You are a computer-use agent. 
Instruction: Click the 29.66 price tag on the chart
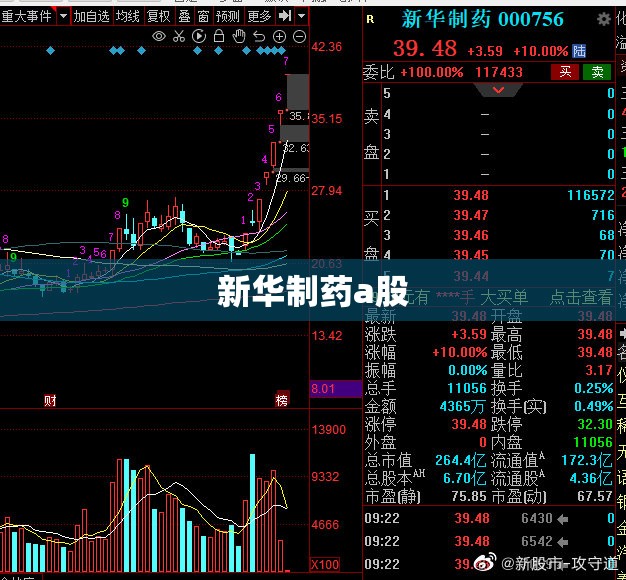click(x=293, y=178)
